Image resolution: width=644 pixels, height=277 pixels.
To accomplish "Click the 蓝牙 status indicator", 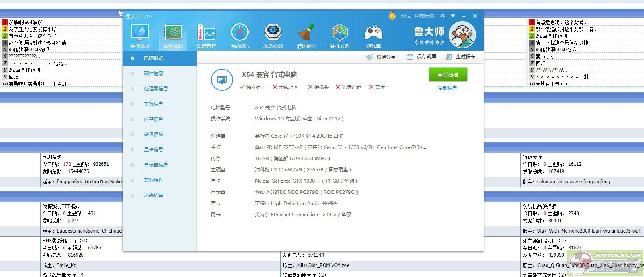I will pos(377,87).
